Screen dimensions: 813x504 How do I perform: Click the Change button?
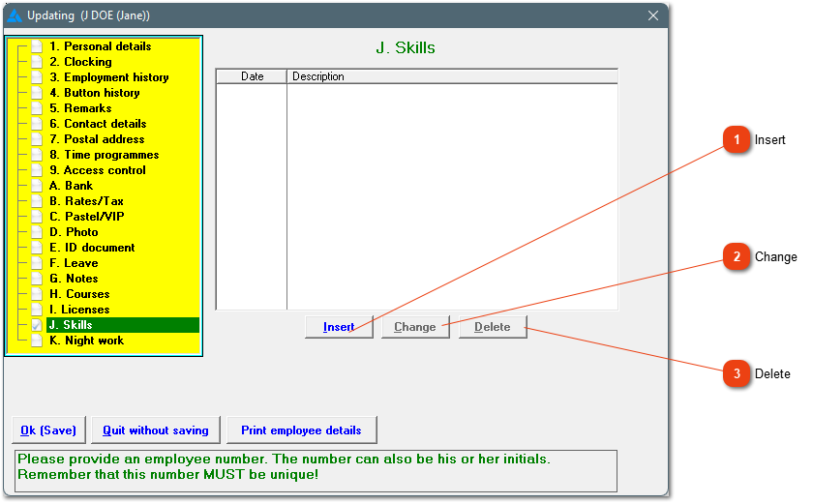[415, 327]
